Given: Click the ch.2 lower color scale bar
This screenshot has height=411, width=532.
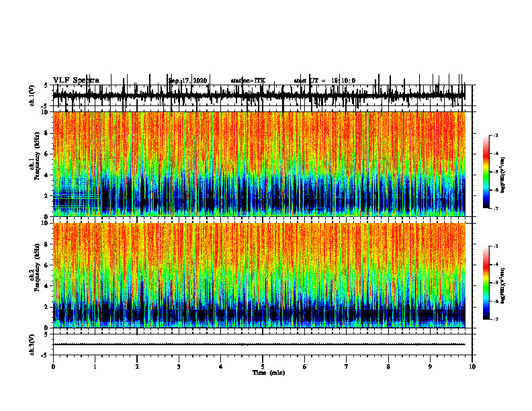Looking at the screenshot, I should point(486,283).
